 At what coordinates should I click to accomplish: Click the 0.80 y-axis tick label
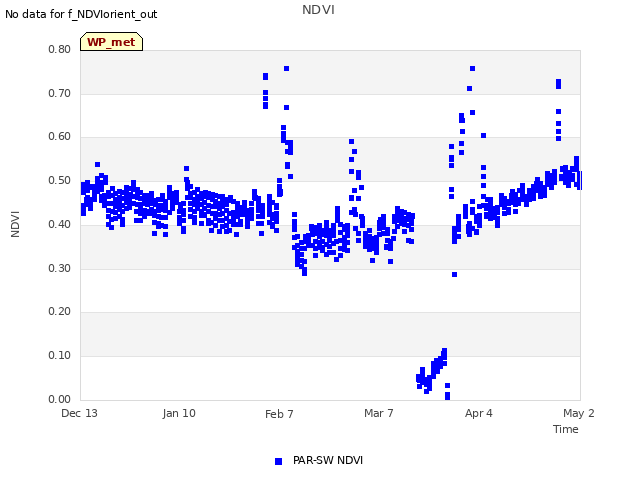pyautogui.click(x=60, y=49)
